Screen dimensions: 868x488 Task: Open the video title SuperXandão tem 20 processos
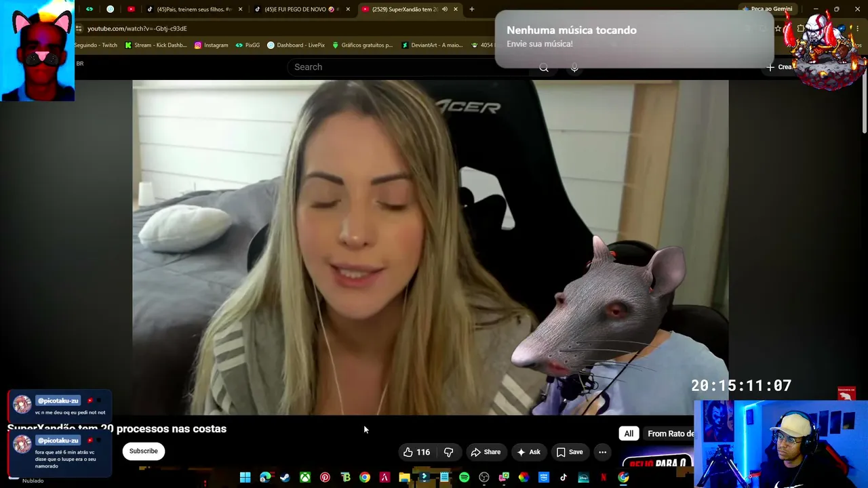[x=117, y=429]
